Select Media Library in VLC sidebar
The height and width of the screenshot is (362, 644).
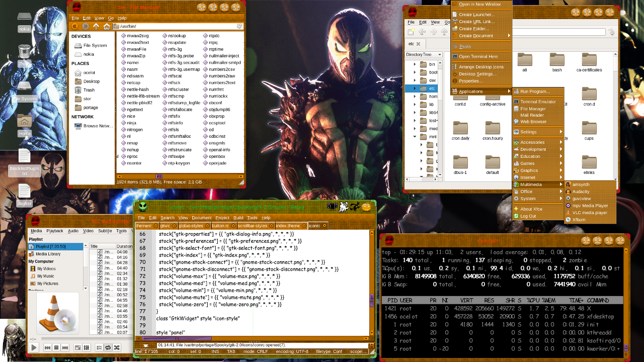pos(55,254)
